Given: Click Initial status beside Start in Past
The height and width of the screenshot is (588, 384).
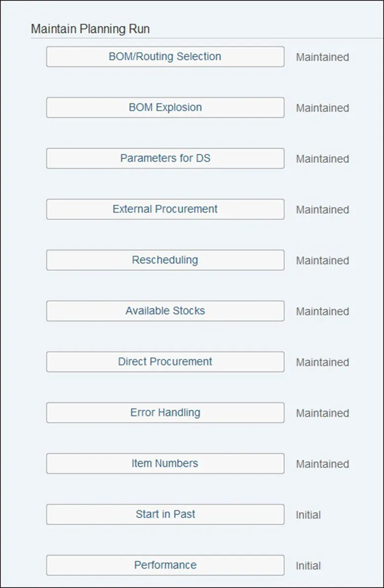Looking at the screenshot, I should click(308, 515).
